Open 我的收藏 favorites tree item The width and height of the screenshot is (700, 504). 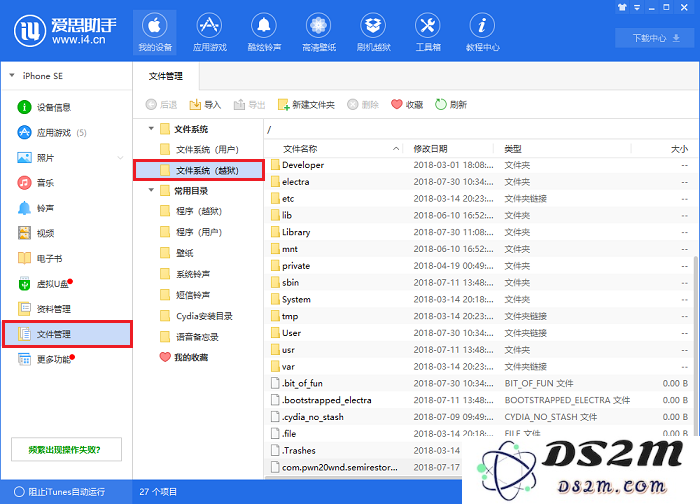[x=184, y=357]
